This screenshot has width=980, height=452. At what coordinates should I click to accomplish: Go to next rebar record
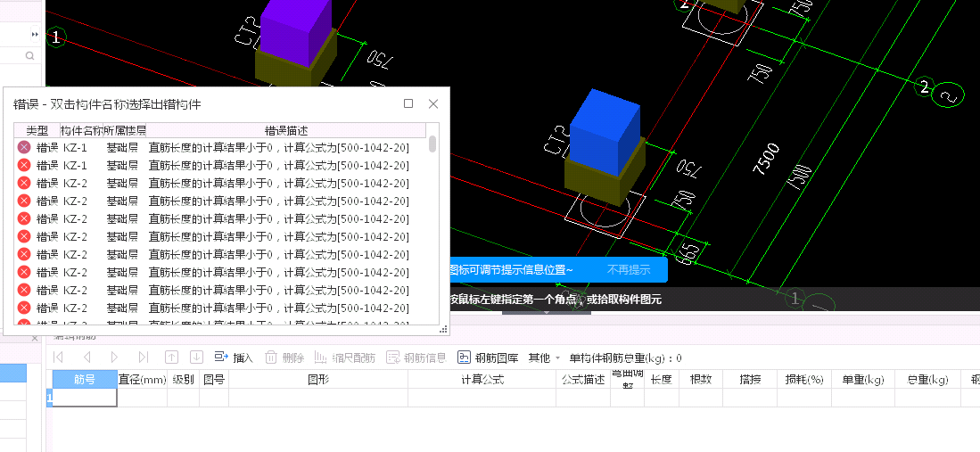click(114, 357)
